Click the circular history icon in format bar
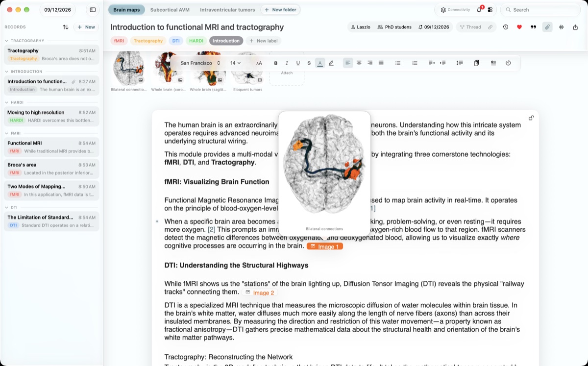The height and width of the screenshot is (366, 588). (508, 63)
